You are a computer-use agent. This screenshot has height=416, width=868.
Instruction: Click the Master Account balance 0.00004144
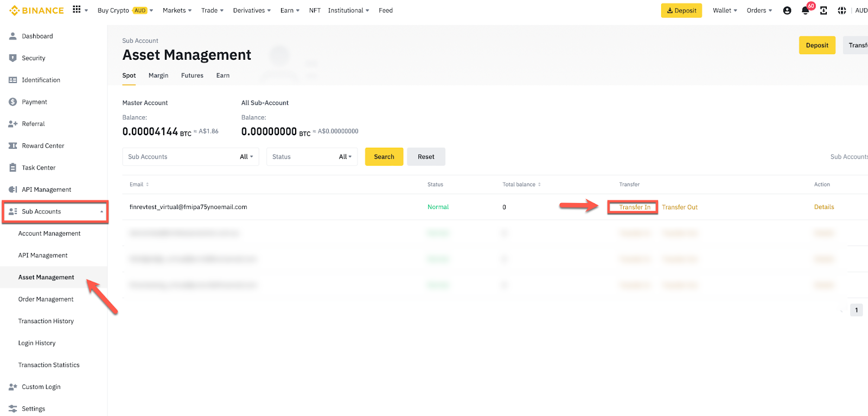150,131
